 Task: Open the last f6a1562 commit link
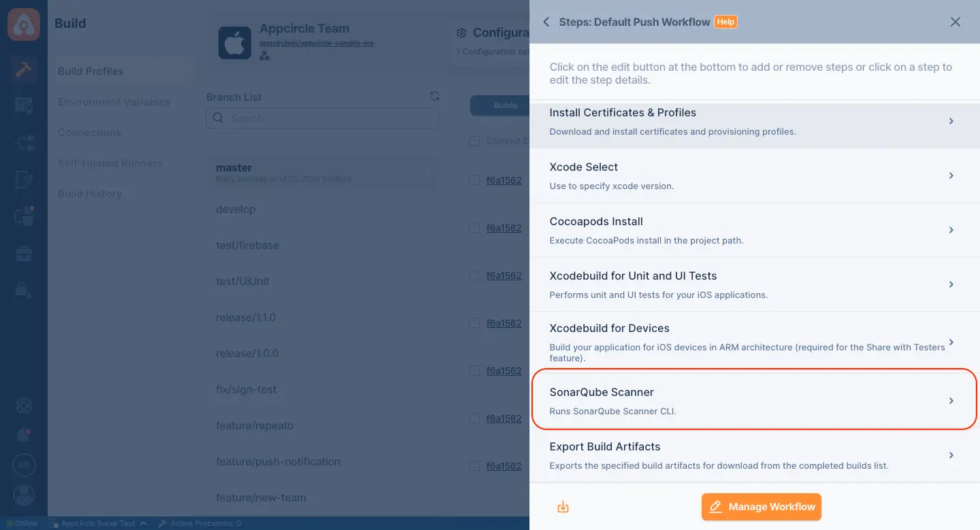504,466
